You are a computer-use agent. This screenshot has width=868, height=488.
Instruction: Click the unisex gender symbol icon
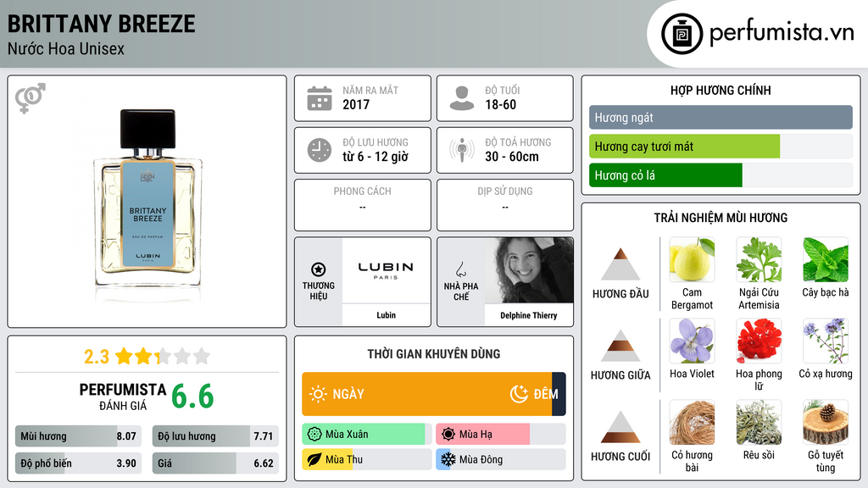tap(31, 98)
